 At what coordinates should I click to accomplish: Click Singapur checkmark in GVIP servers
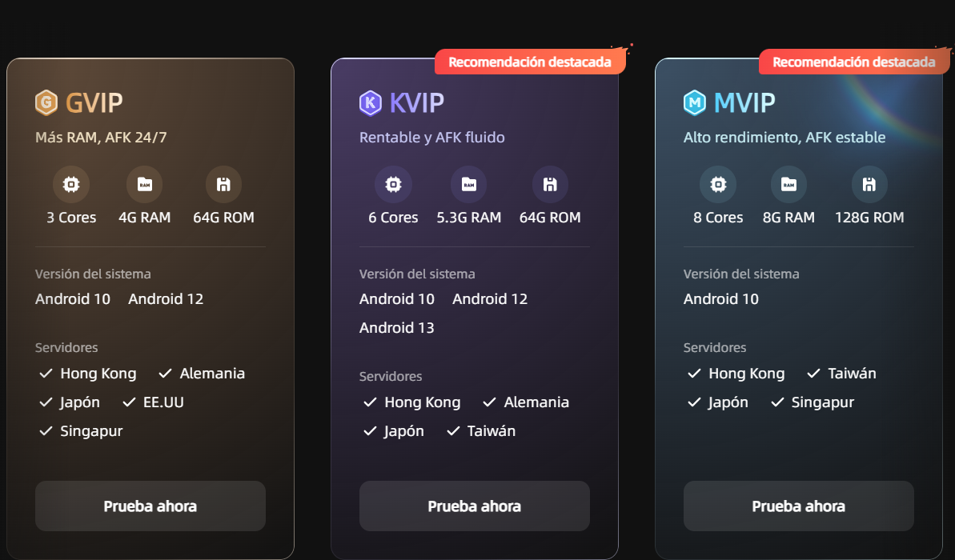46,431
